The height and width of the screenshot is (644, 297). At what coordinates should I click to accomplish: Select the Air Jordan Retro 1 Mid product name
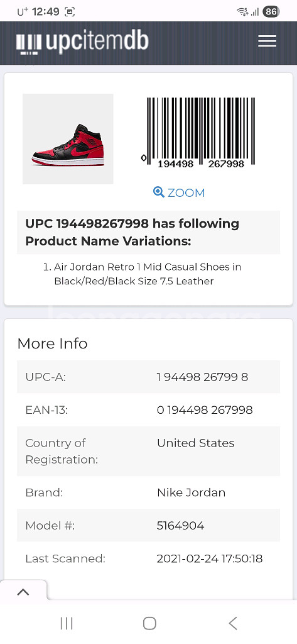[148, 274]
